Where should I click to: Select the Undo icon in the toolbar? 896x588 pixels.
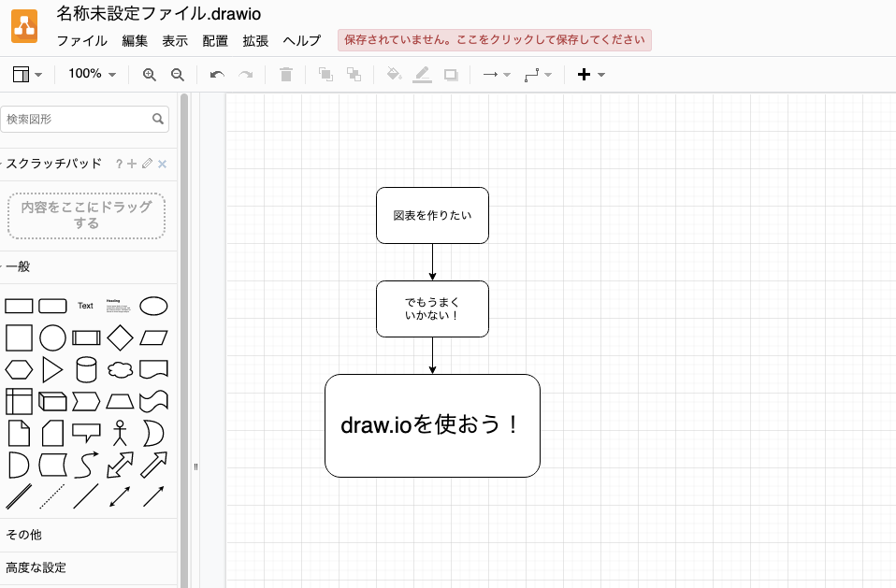(x=217, y=74)
